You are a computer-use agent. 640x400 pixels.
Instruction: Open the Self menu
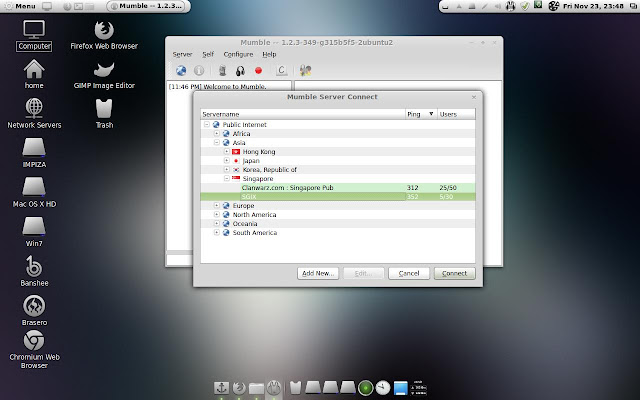208,54
